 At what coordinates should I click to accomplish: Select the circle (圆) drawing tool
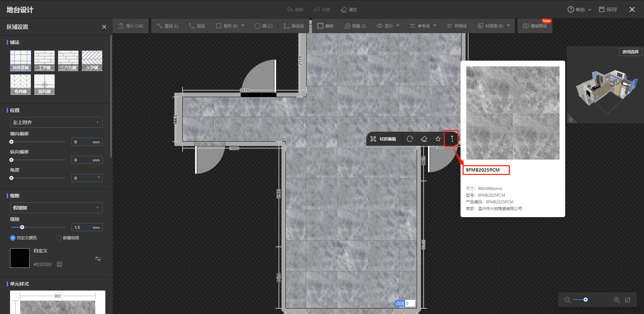263,26
